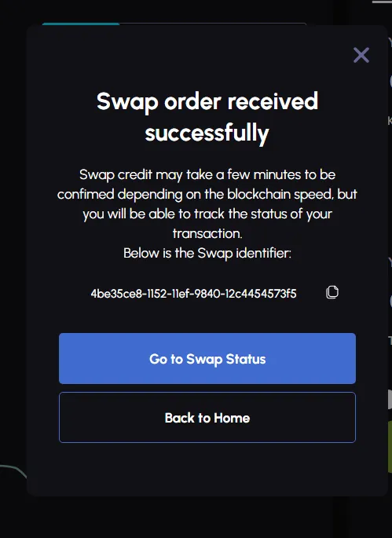
Task: Click the green element at right edge
Action: pos(390,446)
